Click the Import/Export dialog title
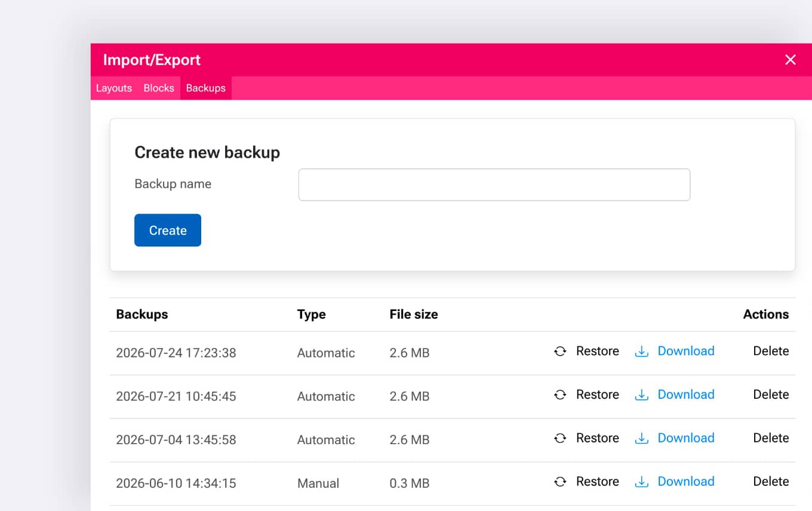The image size is (812, 511). 152,60
